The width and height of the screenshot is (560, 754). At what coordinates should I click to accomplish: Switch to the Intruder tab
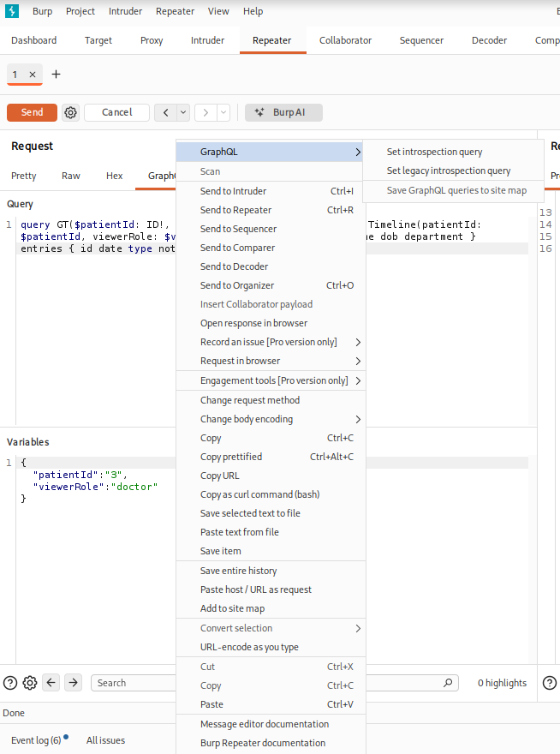(207, 40)
